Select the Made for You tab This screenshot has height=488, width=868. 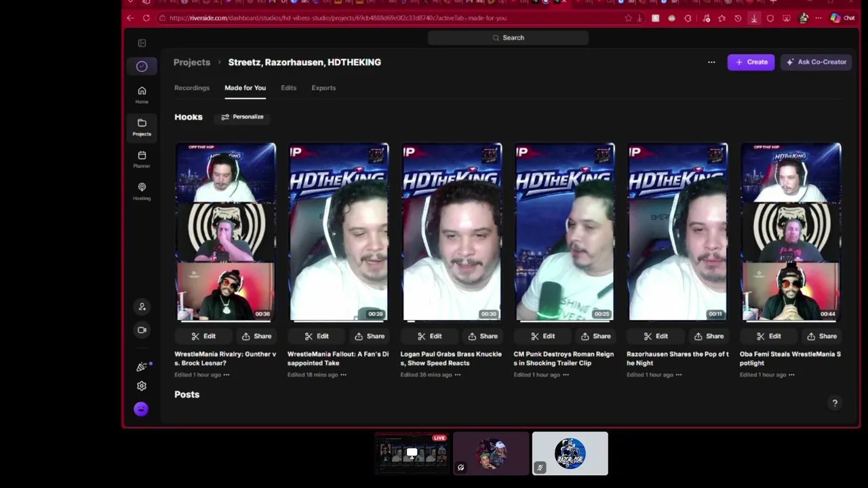(x=245, y=88)
